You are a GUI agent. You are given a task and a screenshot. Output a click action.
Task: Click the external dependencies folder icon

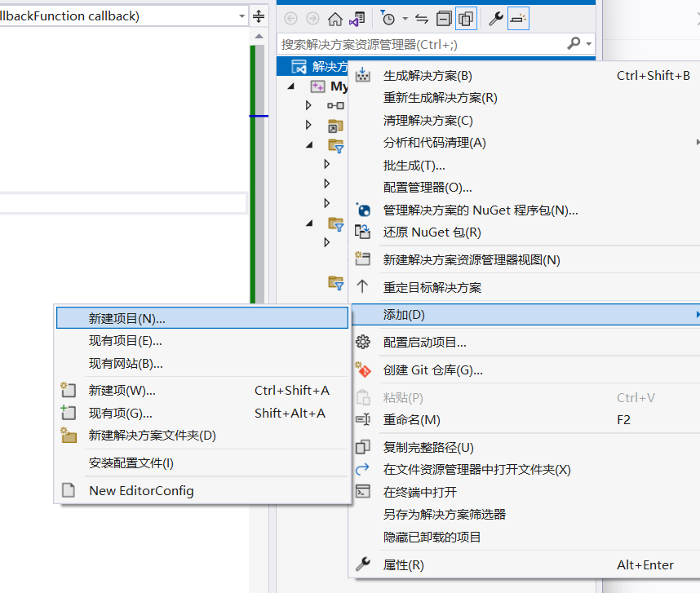[335, 126]
